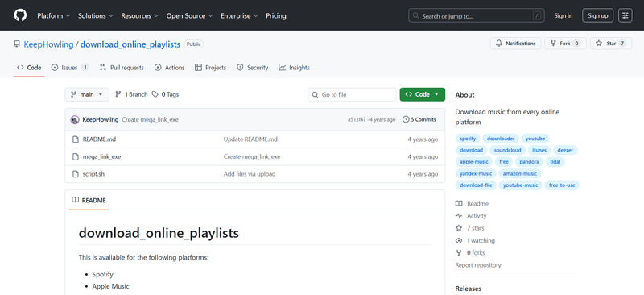644x295 pixels.
Task: Open README.md file
Action: click(99, 139)
